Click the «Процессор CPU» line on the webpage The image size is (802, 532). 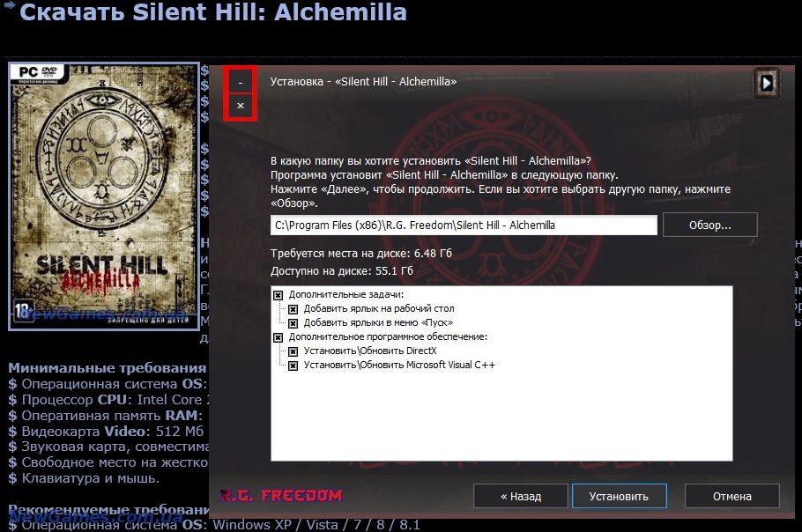coord(109,400)
